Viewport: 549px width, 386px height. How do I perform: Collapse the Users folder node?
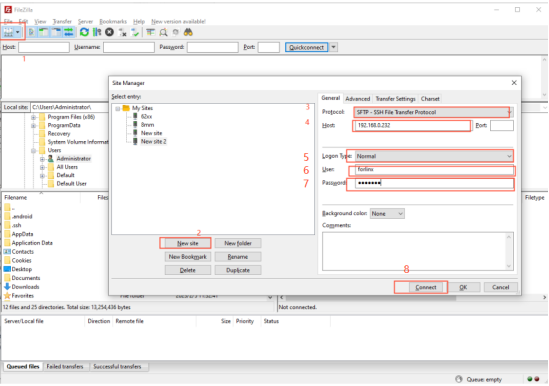pyautogui.click(x=34, y=150)
